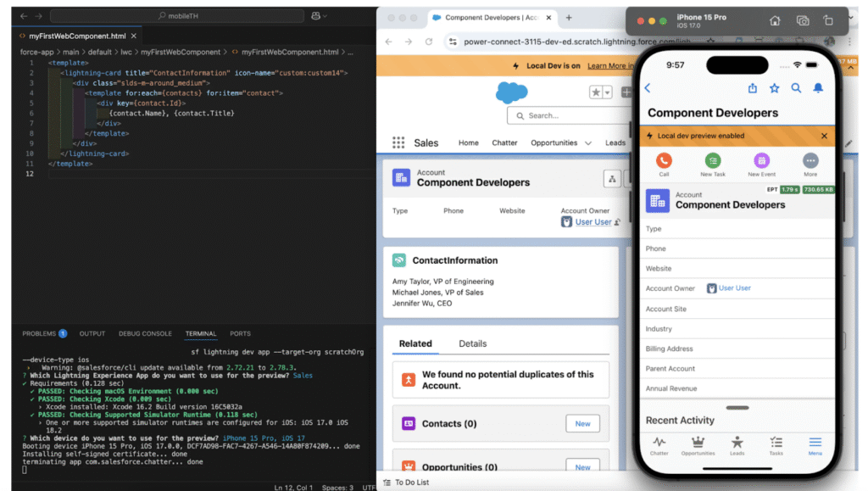This screenshot has height=491, width=868.
Task: Tap the New Event action on the iPhone
Action: click(x=762, y=165)
